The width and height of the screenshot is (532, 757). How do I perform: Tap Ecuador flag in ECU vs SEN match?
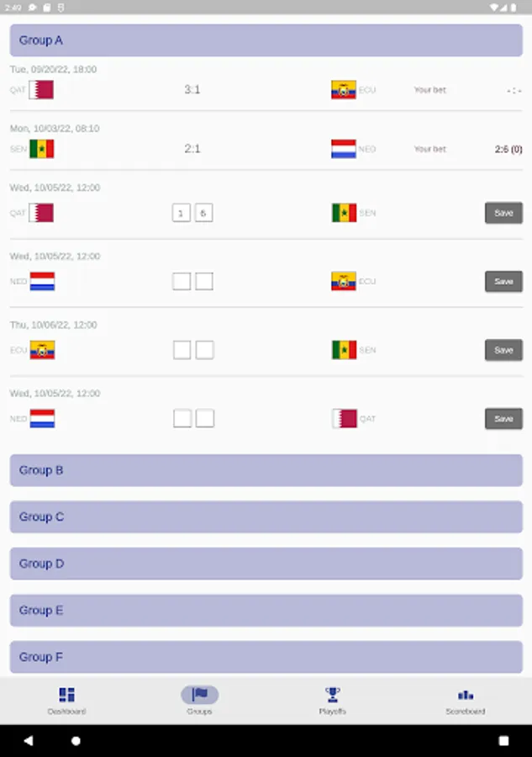(42, 350)
